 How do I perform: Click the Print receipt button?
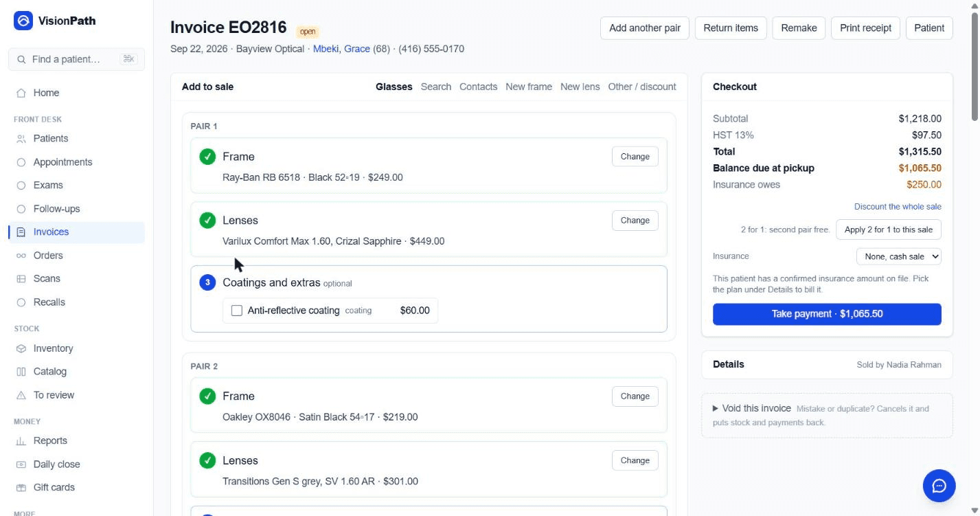865,28
